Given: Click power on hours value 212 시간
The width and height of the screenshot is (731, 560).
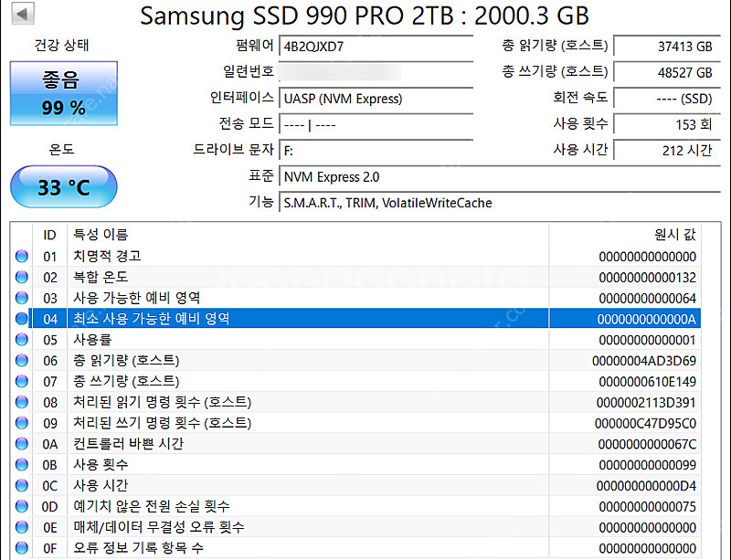Looking at the screenshot, I should coord(667,151).
